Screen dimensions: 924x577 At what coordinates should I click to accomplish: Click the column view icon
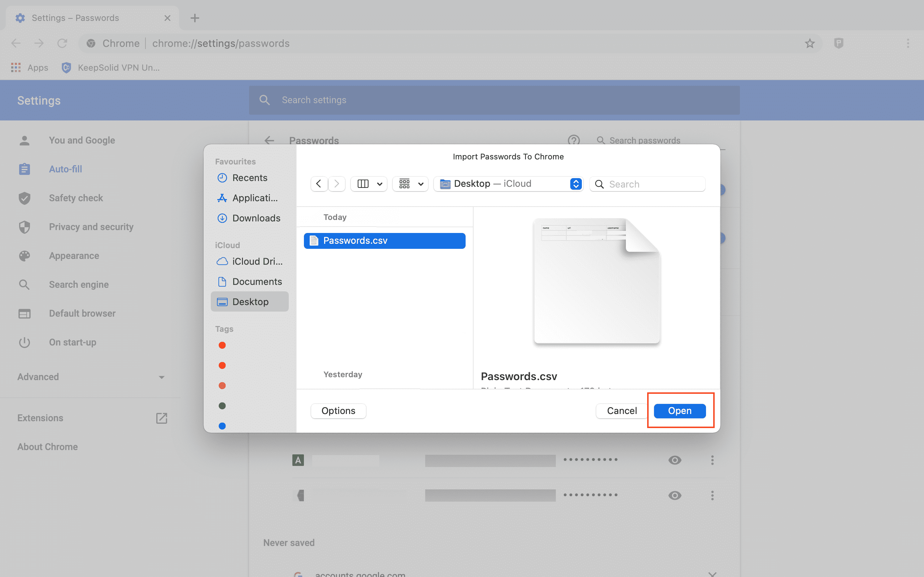363,184
